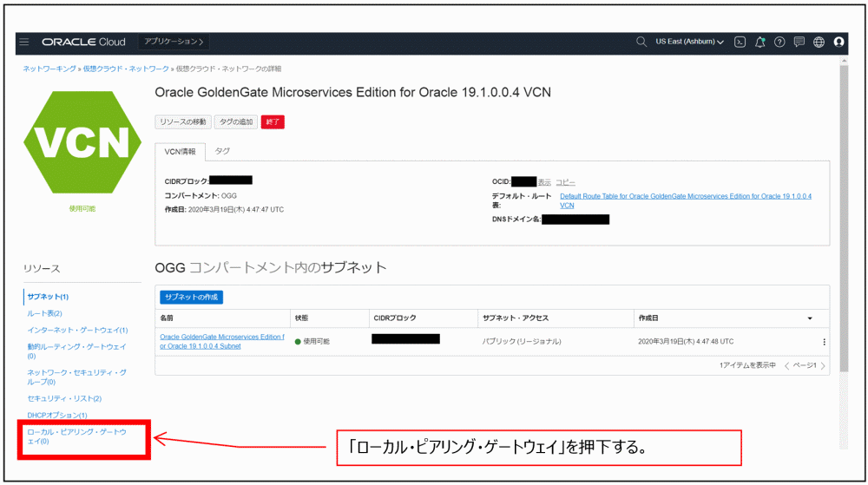Screen dimensions: 868x485
Task: Open the search magnifier icon
Action: coord(641,42)
